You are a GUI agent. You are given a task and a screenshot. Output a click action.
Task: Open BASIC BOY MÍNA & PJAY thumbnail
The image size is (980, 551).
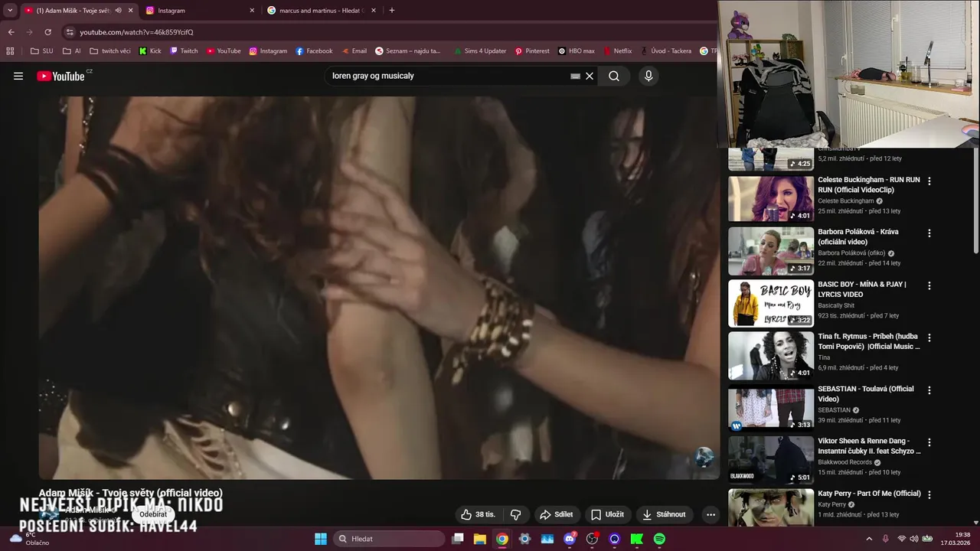[771, 303]
